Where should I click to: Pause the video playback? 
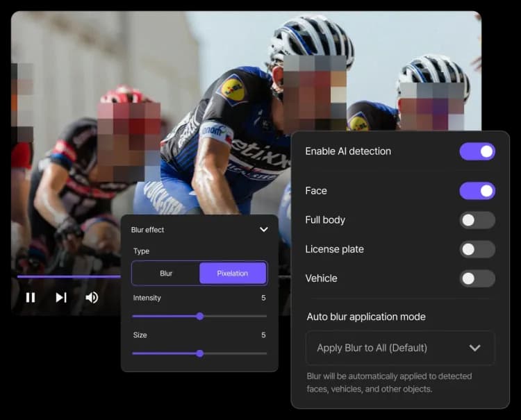[31, 297]
